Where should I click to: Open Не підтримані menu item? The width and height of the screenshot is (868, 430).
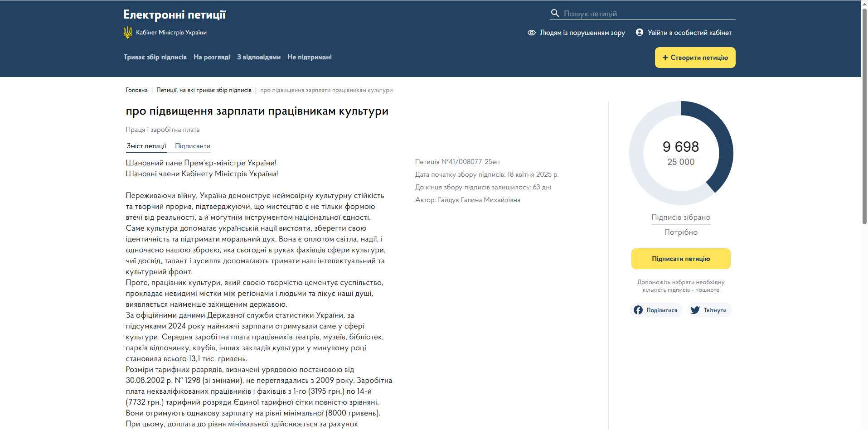pyautogui.click(x=310, y=57)
